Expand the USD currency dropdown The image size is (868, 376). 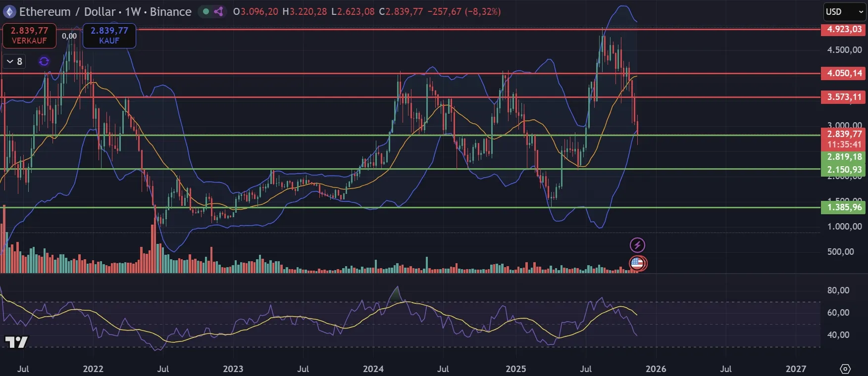point(844,11)
